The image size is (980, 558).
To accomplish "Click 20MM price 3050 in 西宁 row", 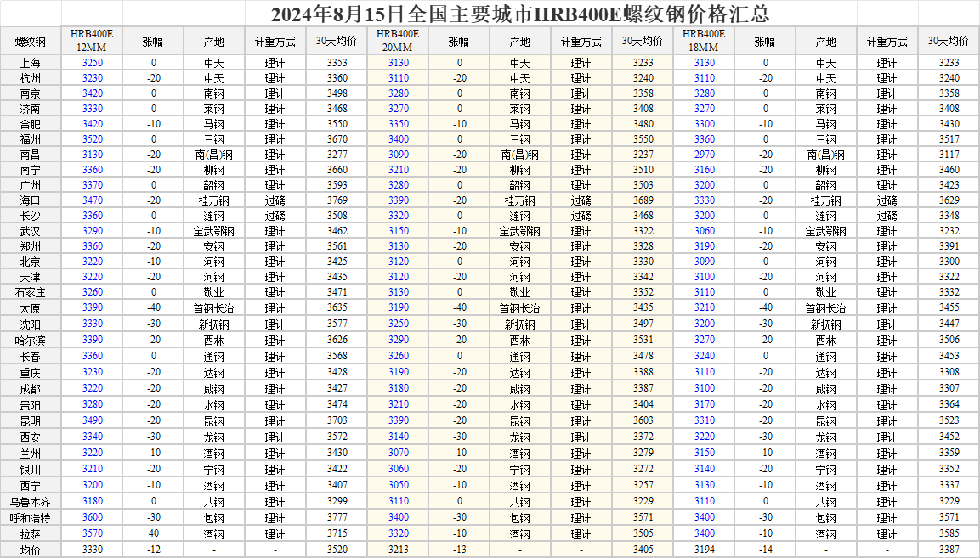I will [398, 486].
